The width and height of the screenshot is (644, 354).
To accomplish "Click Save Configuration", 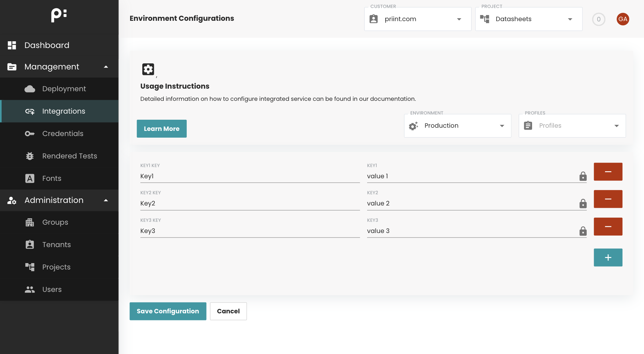I will [x=168, y=311].
